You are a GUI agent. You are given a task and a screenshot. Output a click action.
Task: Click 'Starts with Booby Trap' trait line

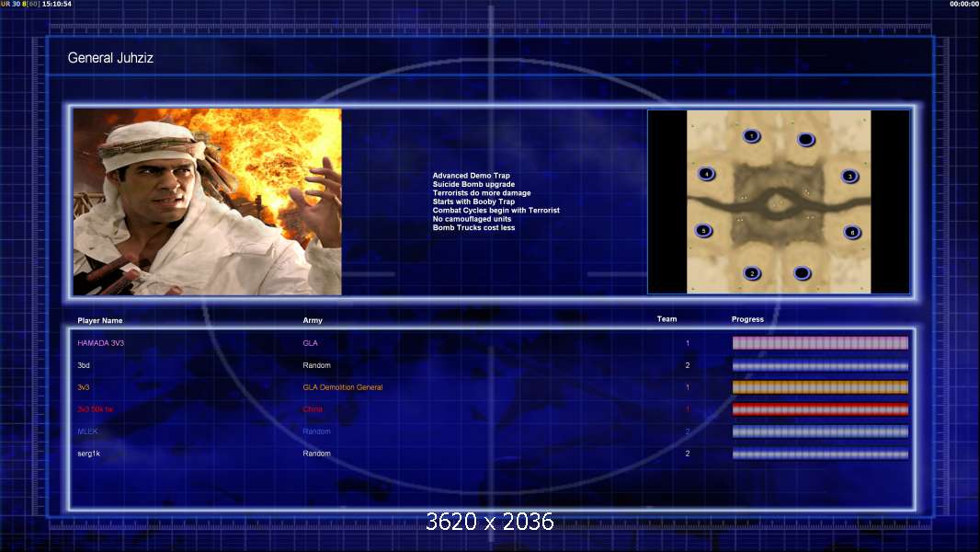[x=473, y=201]
